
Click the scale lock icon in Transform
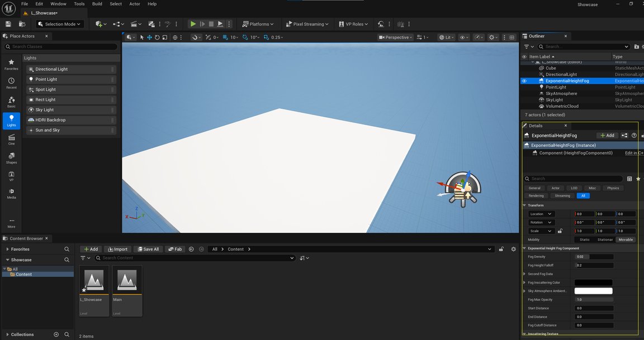tap(560, 231)
